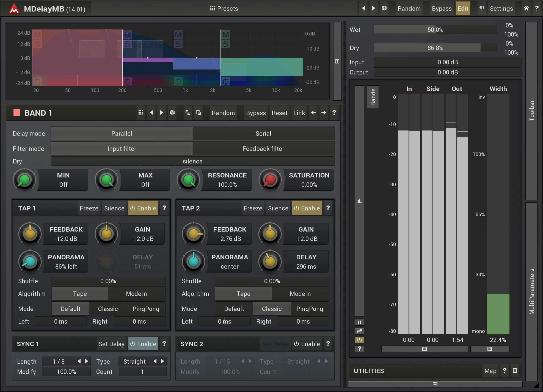Click Band 1 right arrow icon

(324, 113)
